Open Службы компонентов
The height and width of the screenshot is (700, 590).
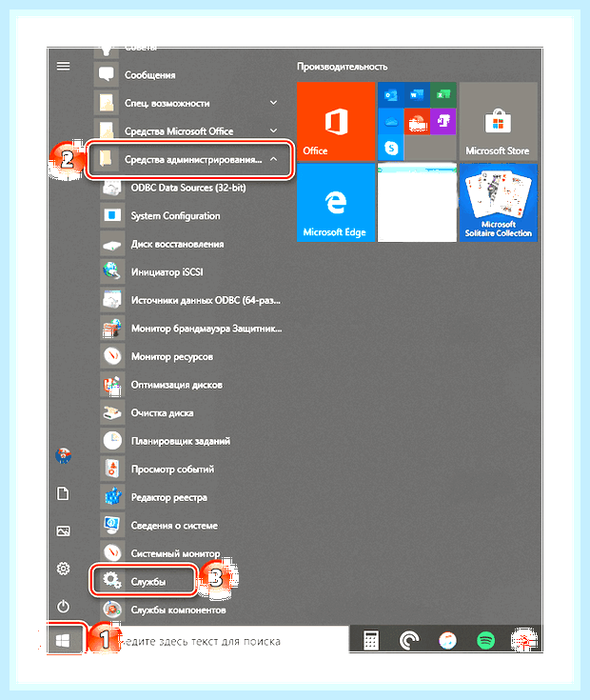click(190, 610)
